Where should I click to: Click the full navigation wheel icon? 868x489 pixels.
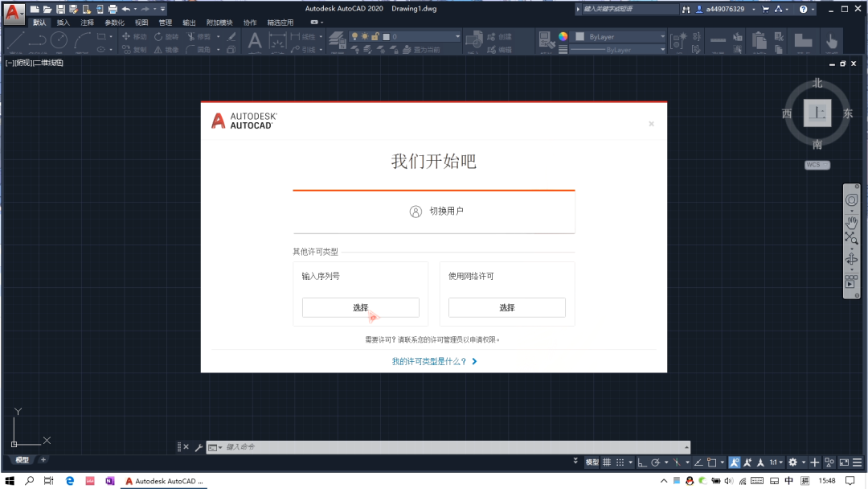coord(851,200)
